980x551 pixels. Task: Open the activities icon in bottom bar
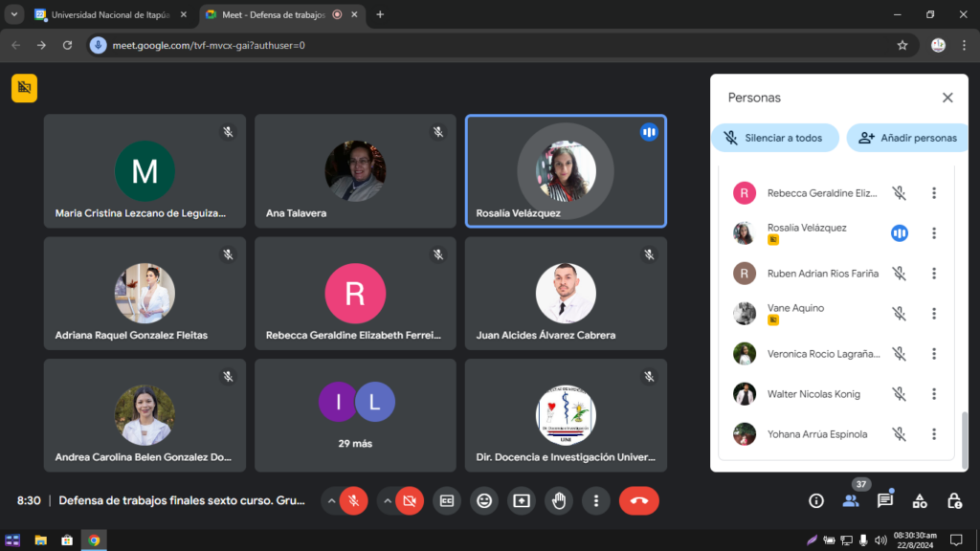click(920, 500)
